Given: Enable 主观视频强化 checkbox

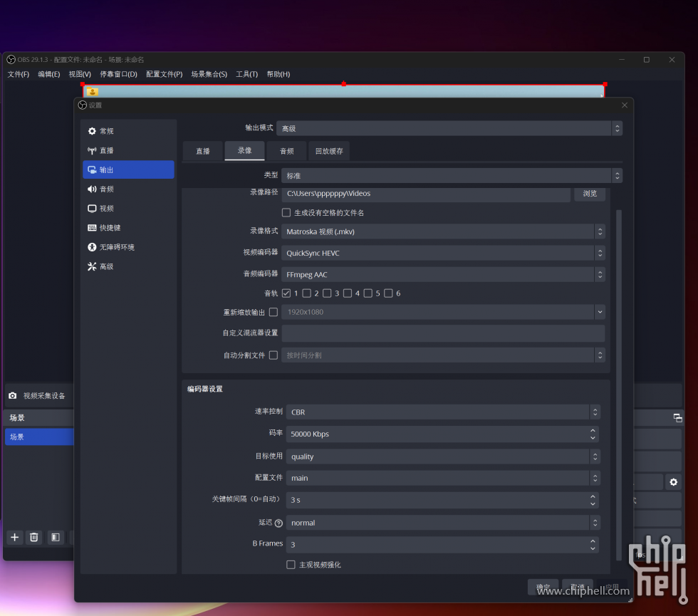Looking at the screenshot, I should pyautogui.click(x=291, y=565).
